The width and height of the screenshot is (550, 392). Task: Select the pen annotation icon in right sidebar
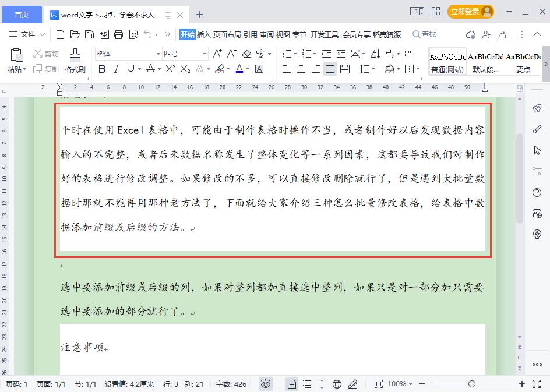click(537, 129)
